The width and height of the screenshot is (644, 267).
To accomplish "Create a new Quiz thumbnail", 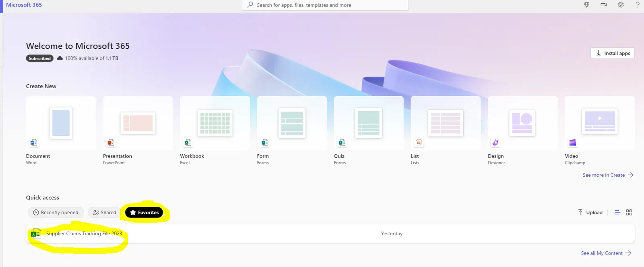I will tap(369, 123).
